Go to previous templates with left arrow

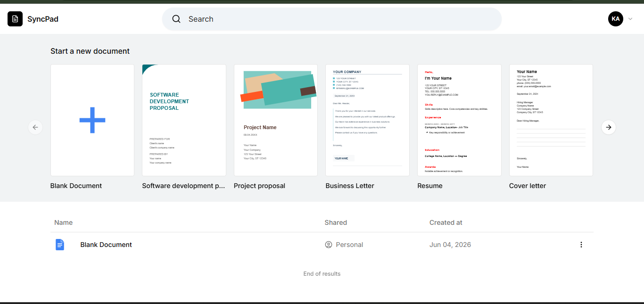35,127
